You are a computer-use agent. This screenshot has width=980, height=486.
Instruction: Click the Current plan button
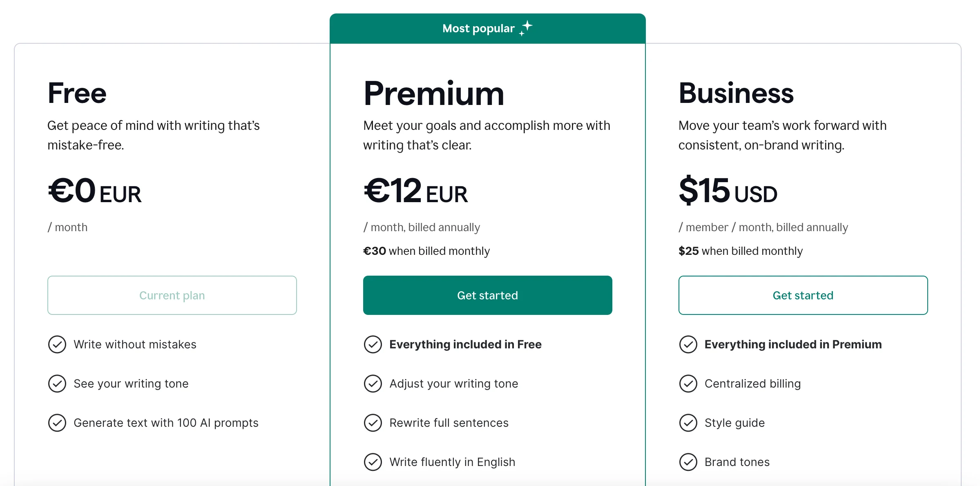[x=172, y=295]
